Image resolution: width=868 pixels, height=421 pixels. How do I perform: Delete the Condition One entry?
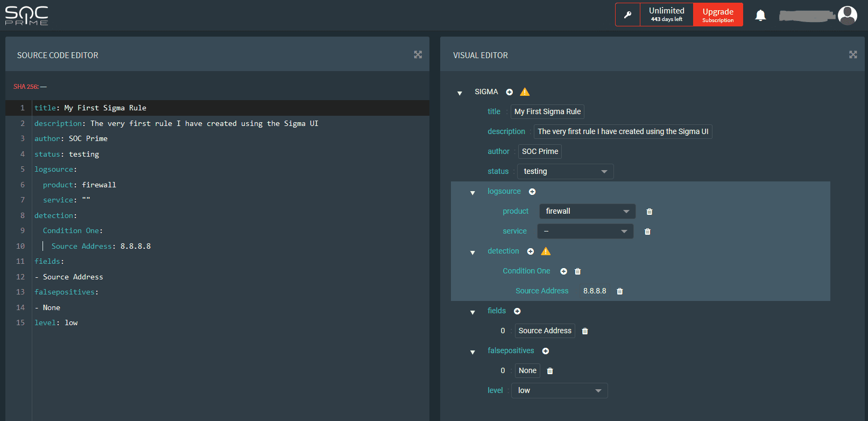coord(577,271)
